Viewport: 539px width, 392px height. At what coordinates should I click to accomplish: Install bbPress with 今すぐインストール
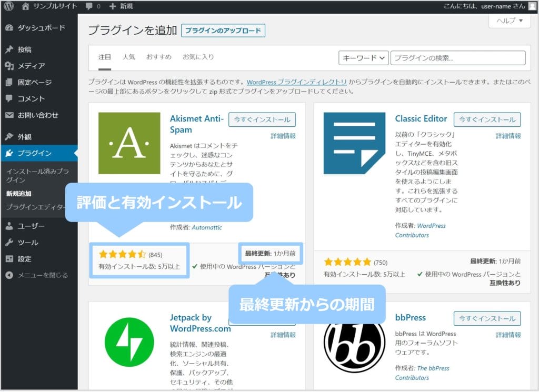tap(487, 318)
